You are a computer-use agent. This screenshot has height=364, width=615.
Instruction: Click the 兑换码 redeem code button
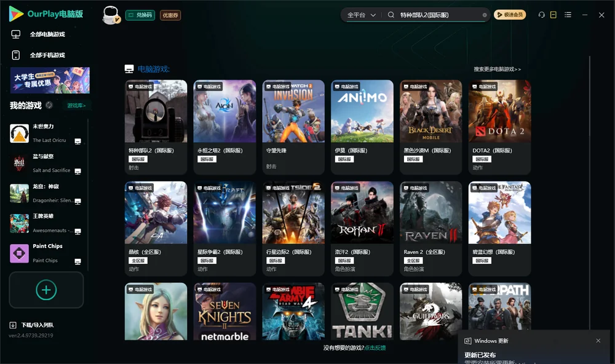click(140, 15)
